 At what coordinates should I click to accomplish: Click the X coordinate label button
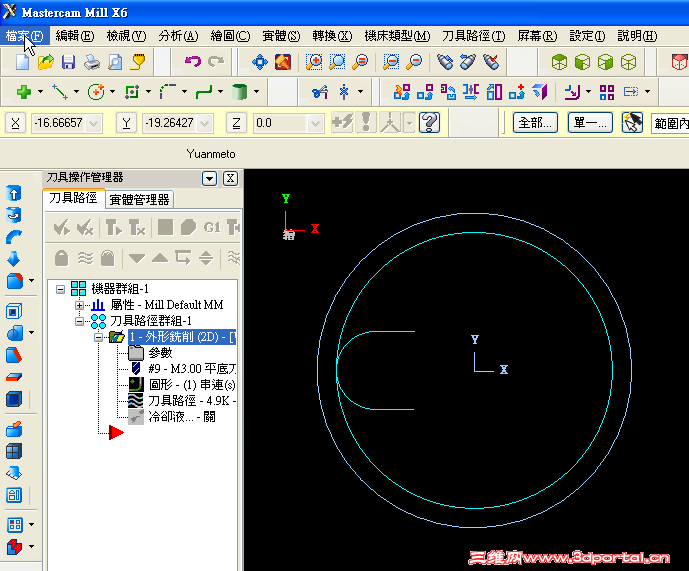coord(15,123)
